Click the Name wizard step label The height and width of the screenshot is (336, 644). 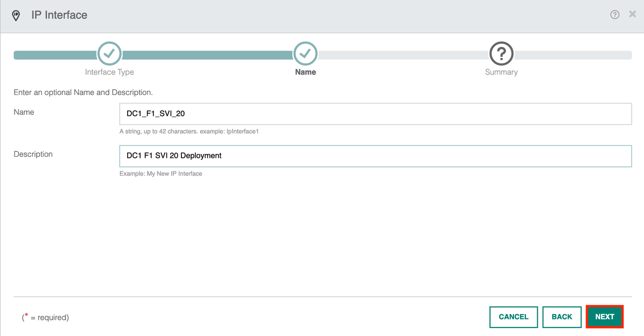coord(305,71)
